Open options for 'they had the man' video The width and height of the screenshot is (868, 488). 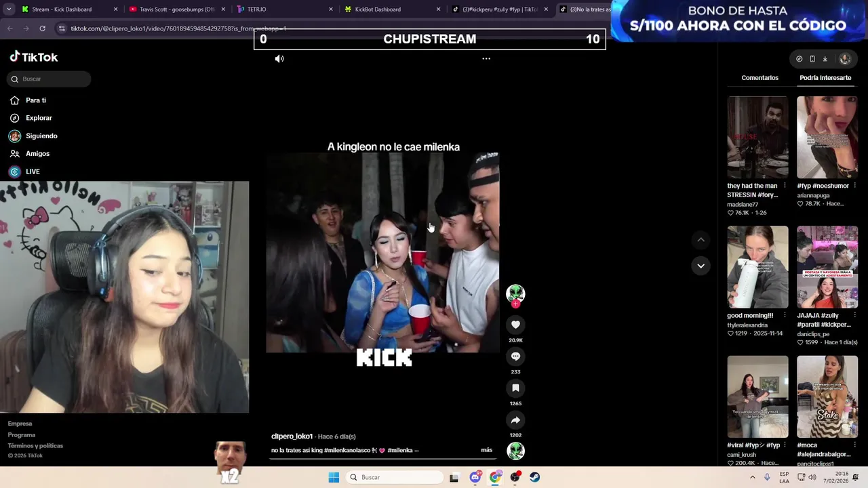pyautogui.click(x=785, y=186)
